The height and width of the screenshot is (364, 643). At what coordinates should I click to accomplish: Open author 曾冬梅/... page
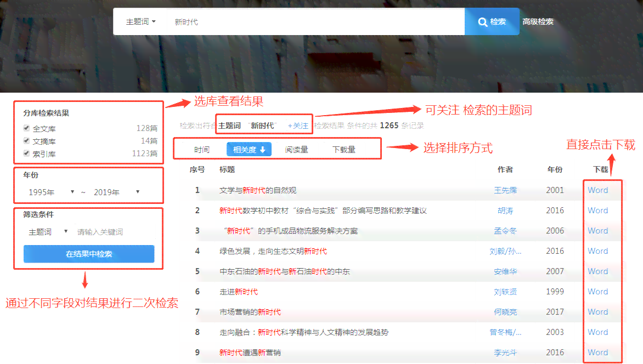coord(505,332)
